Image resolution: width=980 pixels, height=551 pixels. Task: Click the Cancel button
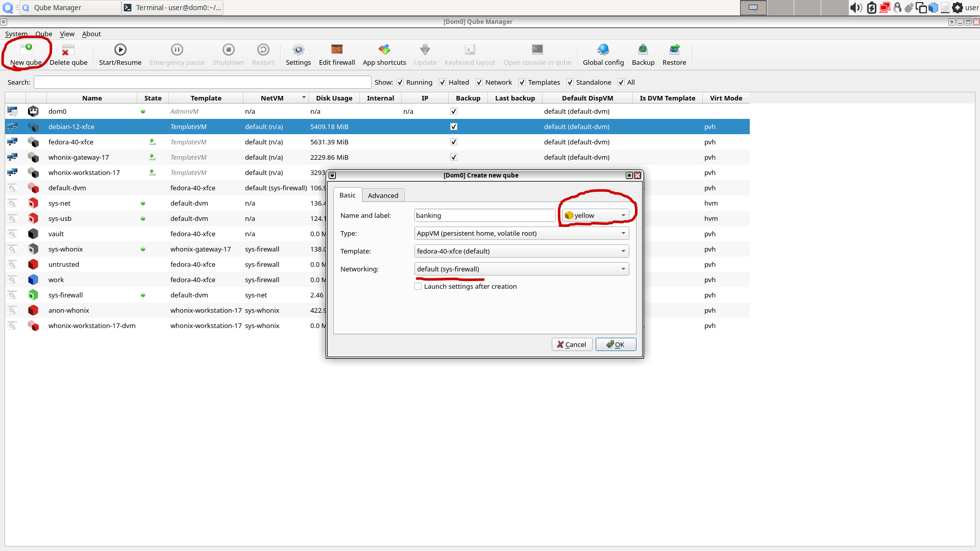[x=572, y=344]
